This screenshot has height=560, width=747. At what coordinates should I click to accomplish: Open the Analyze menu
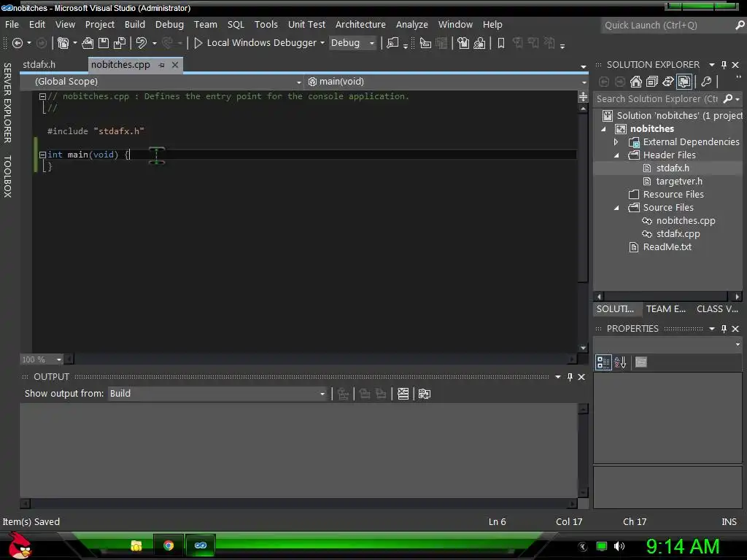[411, 24]
